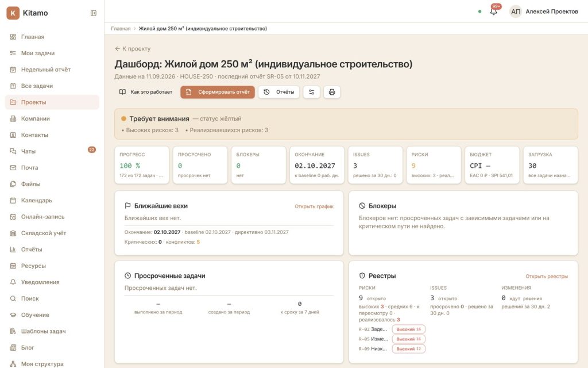The image size is (588, 368).
Task: Click the Календарь sidebar icon
Action: click(x=13, y=201)
